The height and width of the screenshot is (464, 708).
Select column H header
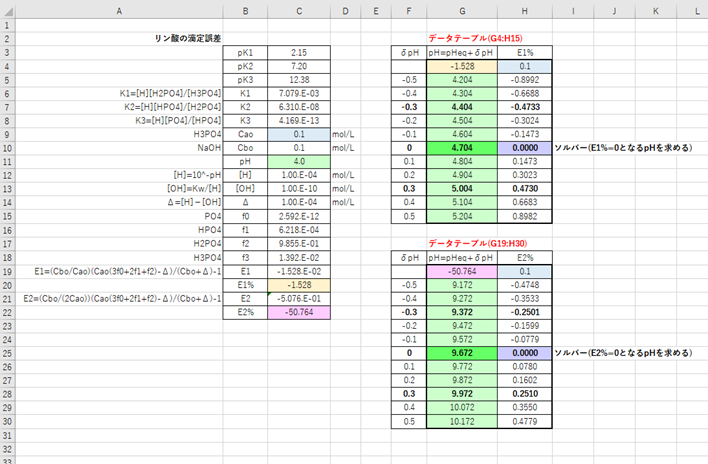click(x=525, y=11)
